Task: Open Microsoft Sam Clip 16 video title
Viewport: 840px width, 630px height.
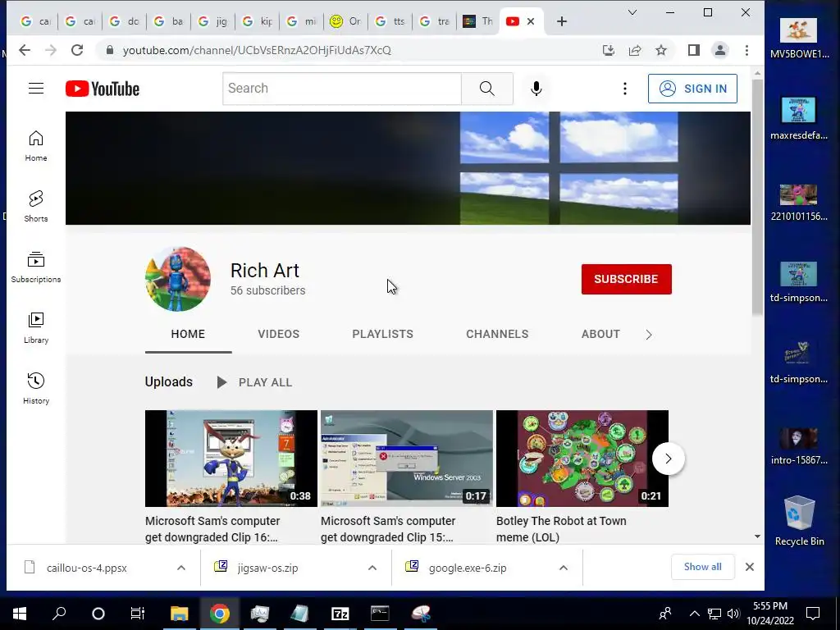Action: pyautogui.click(x=212, y=529)
